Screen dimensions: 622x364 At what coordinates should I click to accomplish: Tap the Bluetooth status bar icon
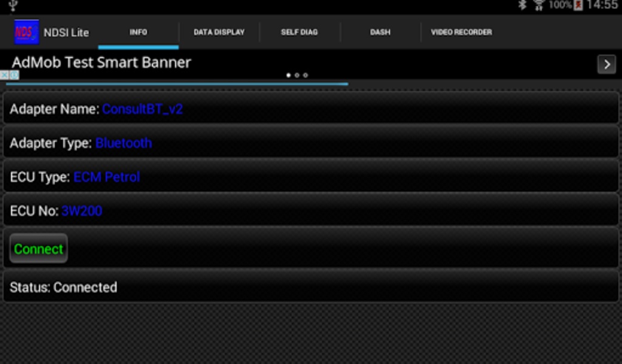[522, 5]
